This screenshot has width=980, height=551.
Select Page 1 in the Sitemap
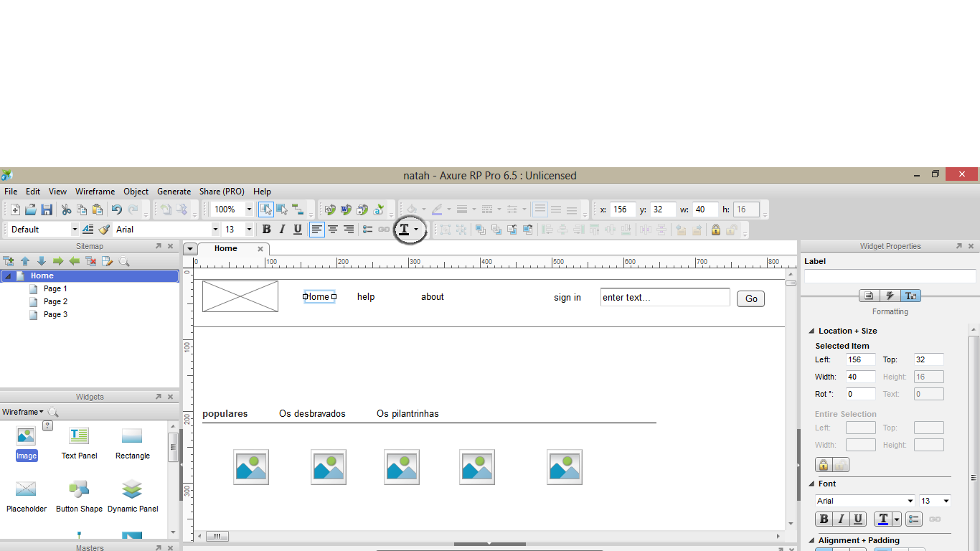point(55,288)
